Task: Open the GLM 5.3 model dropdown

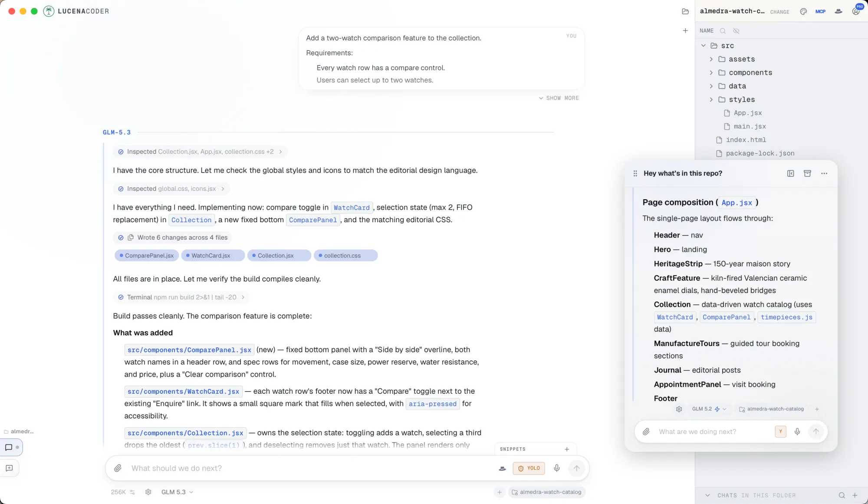Action: (x=177, y=492)
